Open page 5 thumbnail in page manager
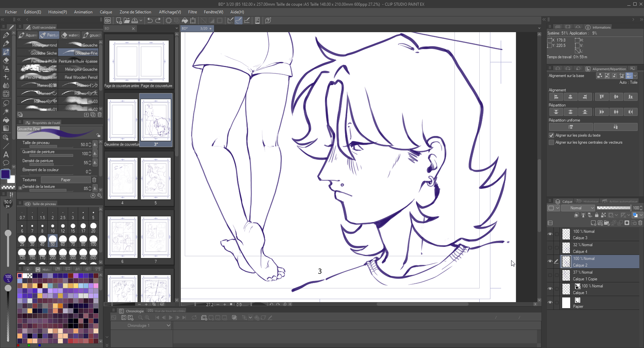Screen dimensions: 644x348 click(x=156, y=179)
